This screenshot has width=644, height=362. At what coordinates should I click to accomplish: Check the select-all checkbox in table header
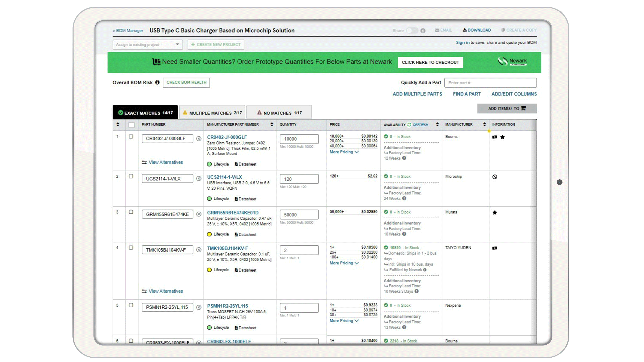tap(132, 125)
